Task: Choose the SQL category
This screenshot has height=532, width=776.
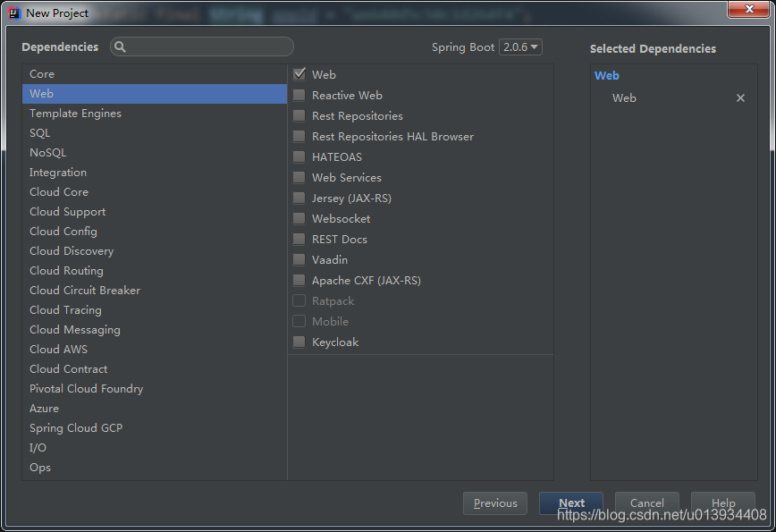Action: tap(155, 132)
